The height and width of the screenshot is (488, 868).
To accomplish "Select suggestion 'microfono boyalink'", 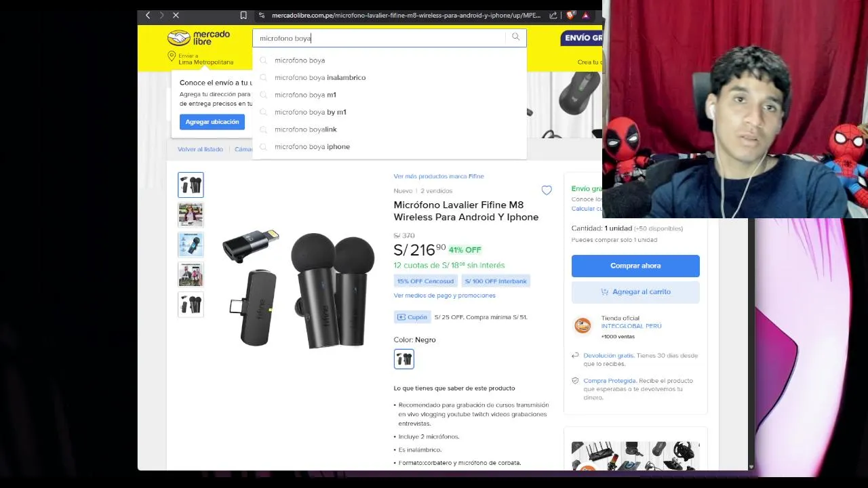I will pos(389,129).
